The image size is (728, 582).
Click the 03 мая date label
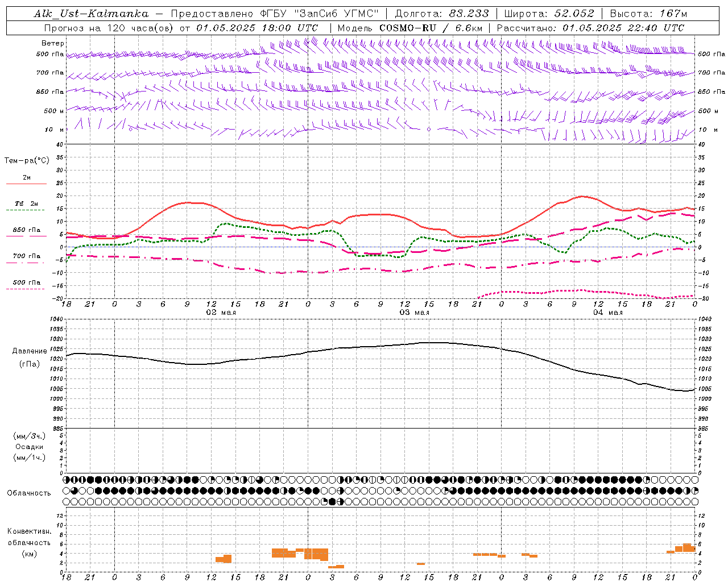point(414,313)
